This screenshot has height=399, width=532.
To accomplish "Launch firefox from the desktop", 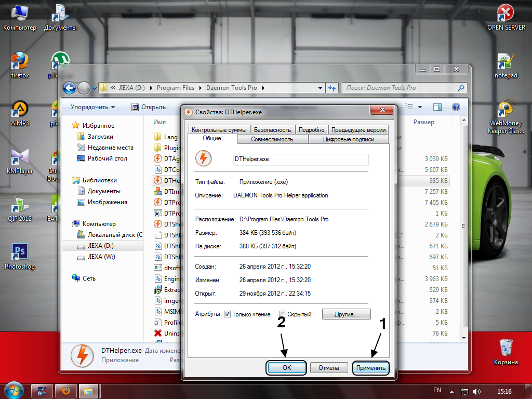I will tap(20, 65).
